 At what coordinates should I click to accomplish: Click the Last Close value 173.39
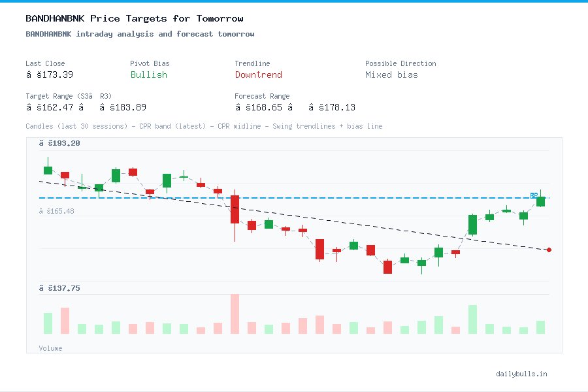click(x=50, y=74)
